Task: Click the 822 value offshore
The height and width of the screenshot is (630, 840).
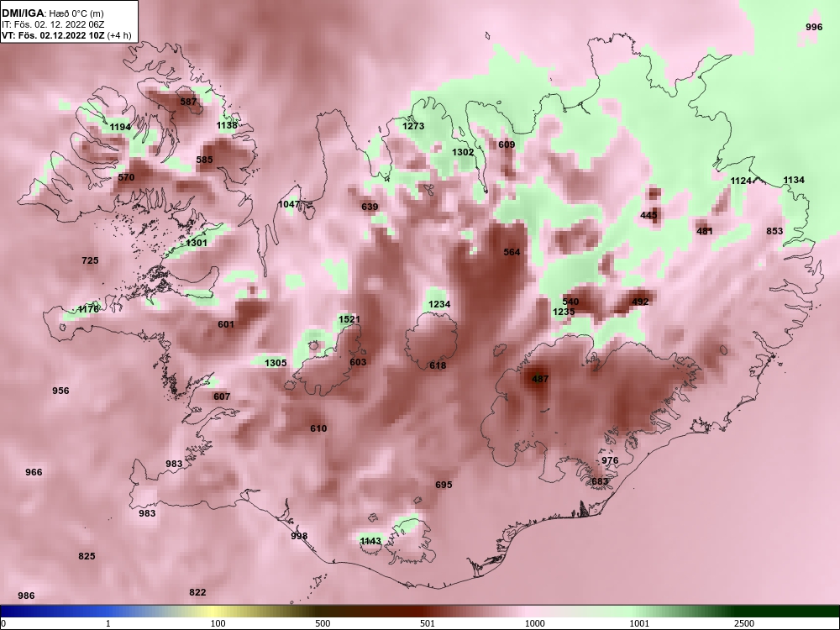Action: [197, 592]
